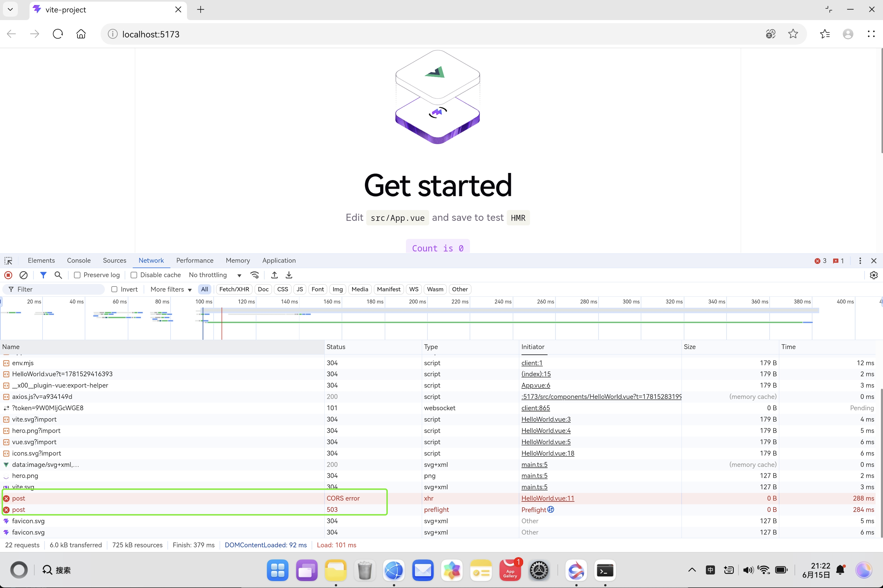Sort requests by the Status column header

point(373,347)
